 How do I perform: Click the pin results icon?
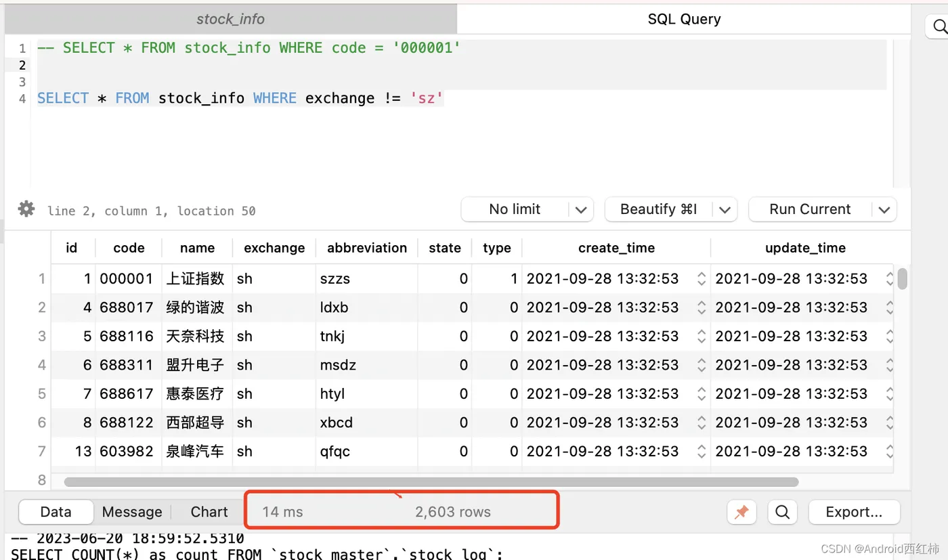click(741, 513)
